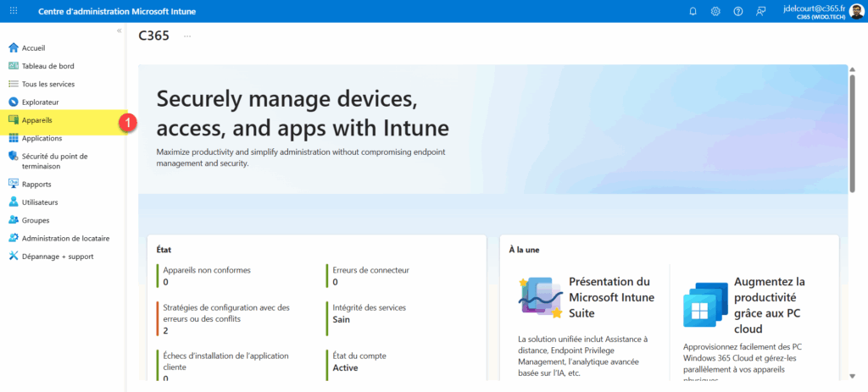
Task: Click the Approvisionnez facilement des PC text
Action: click(x=743, y=363)
